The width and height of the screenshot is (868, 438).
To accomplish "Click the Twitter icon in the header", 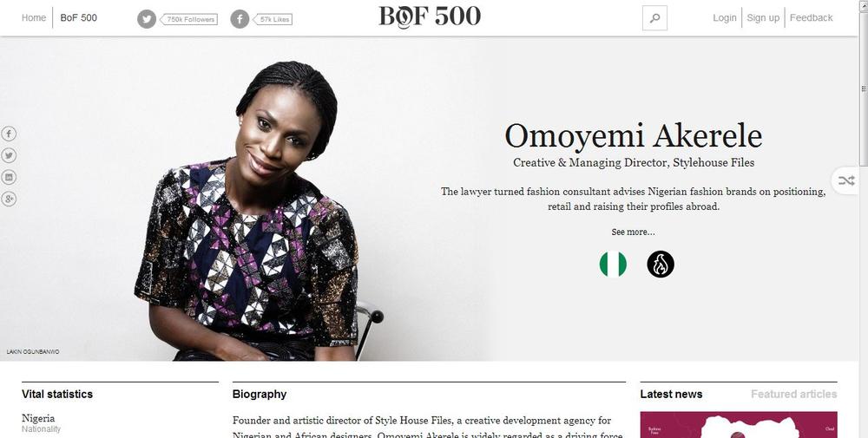I will click(x=147, y=19).
